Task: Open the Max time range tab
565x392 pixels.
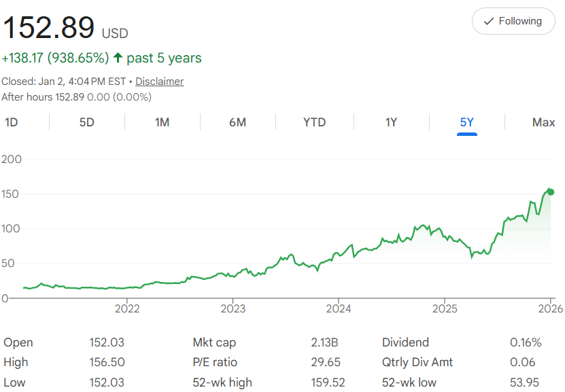Action: point(543,122)
